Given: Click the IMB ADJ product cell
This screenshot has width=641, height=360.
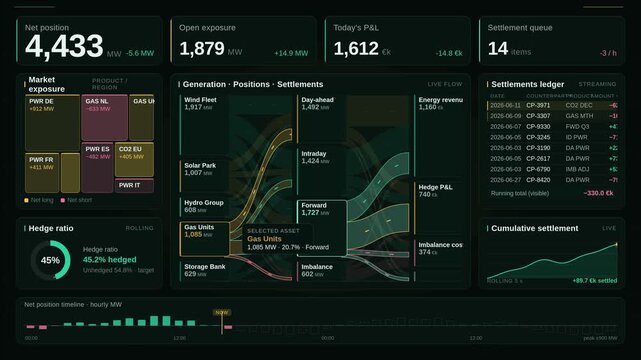Looking at the screenshot, I should [x=578, y=169].
